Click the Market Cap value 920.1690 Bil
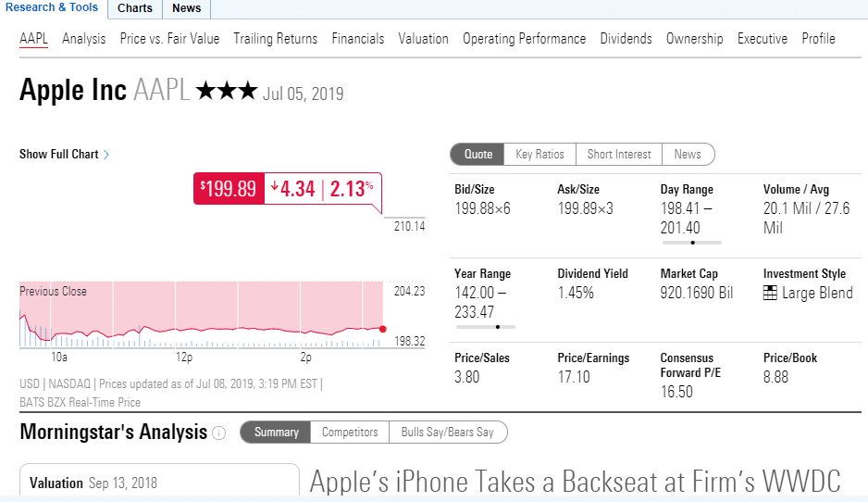The height and width of the screenshot is (502, 868). point(697,293)
